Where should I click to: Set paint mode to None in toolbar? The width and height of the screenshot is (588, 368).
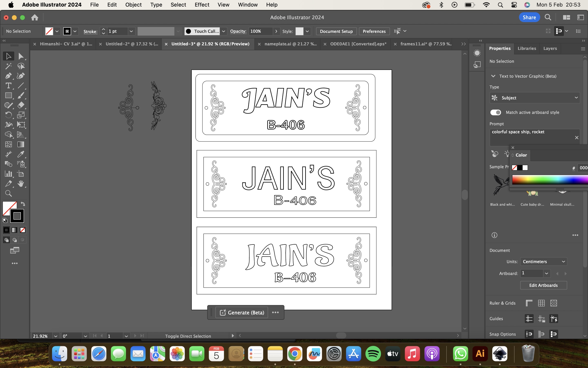23,230
